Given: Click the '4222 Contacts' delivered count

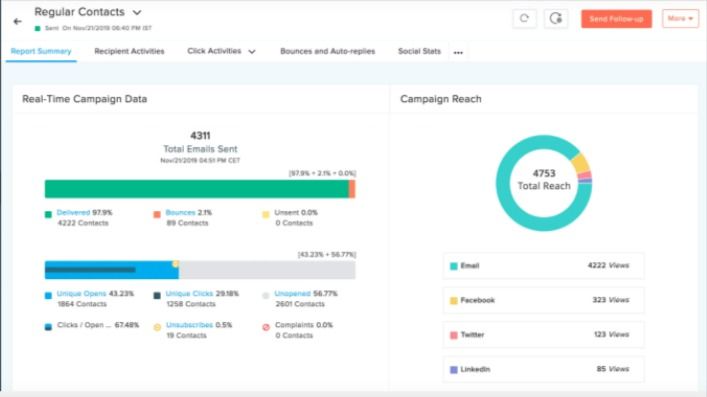Looking at the screenshot, I should pyautogui.click(x=83, y=223).
